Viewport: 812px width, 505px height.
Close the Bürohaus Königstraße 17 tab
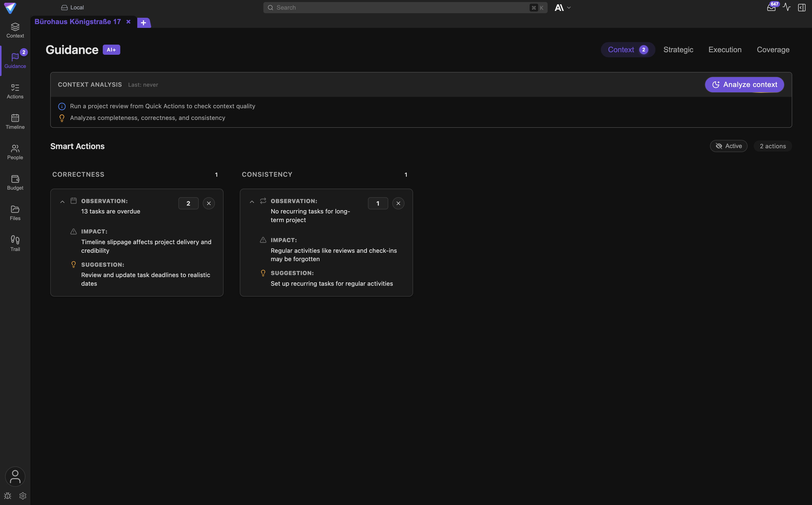128,22
